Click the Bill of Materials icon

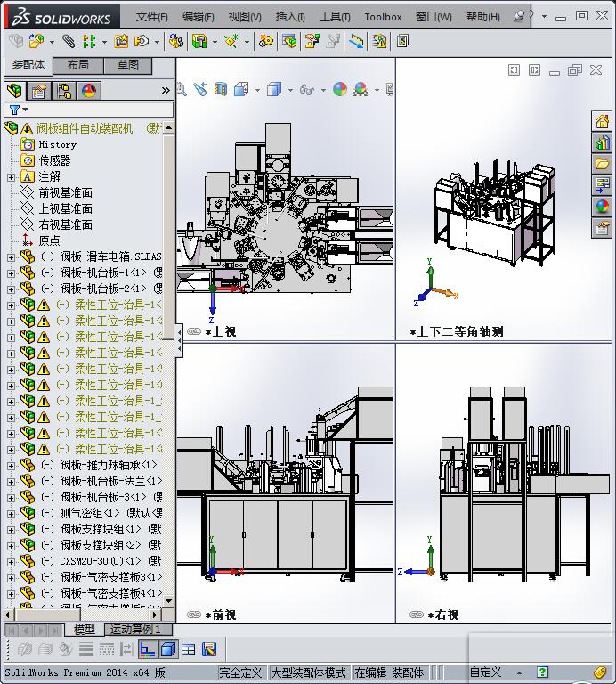pos(288,42)
